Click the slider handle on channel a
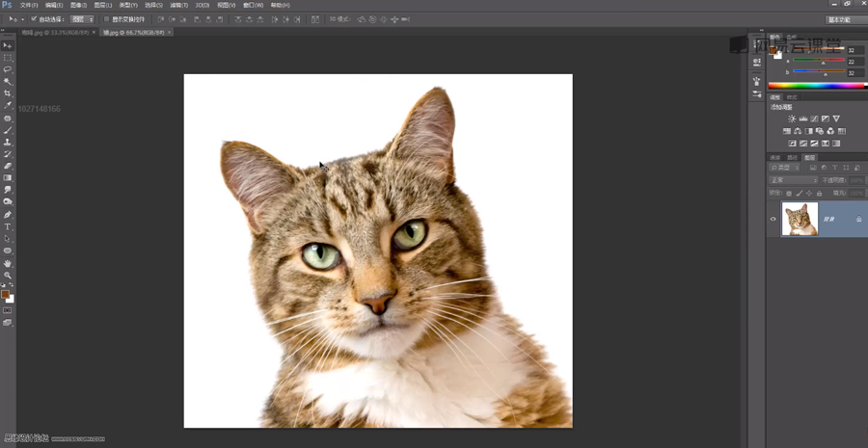 click(x=823, y=63)
